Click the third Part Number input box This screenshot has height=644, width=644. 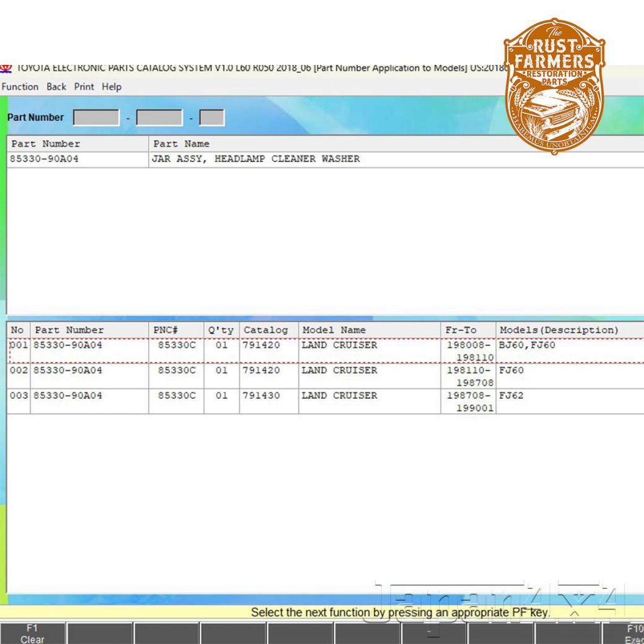(x=212, y=118)
